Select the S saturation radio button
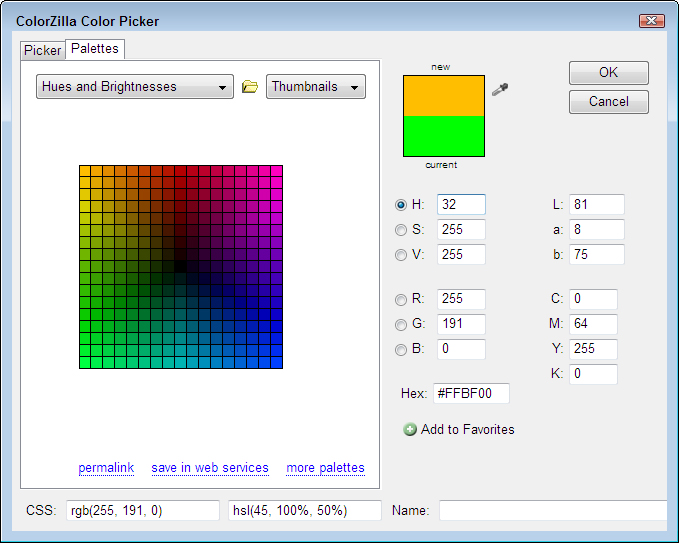Image resolution: width=679 pixels, height=543 pixels. pos(402,230)
